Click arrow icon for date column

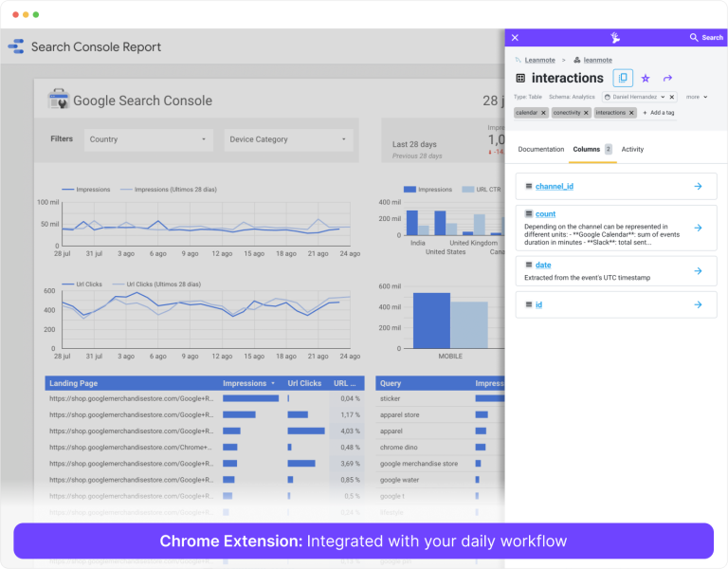tap(698, 271)
